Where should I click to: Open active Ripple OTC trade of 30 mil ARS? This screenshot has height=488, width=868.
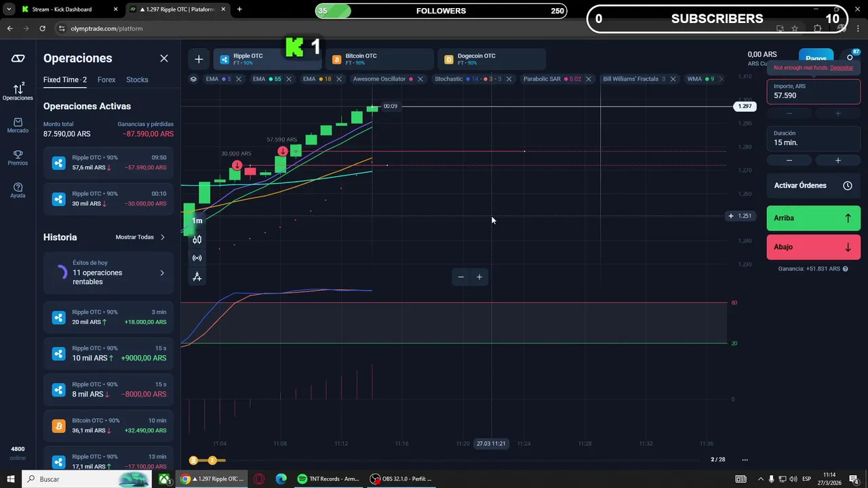tap(108, 199)
